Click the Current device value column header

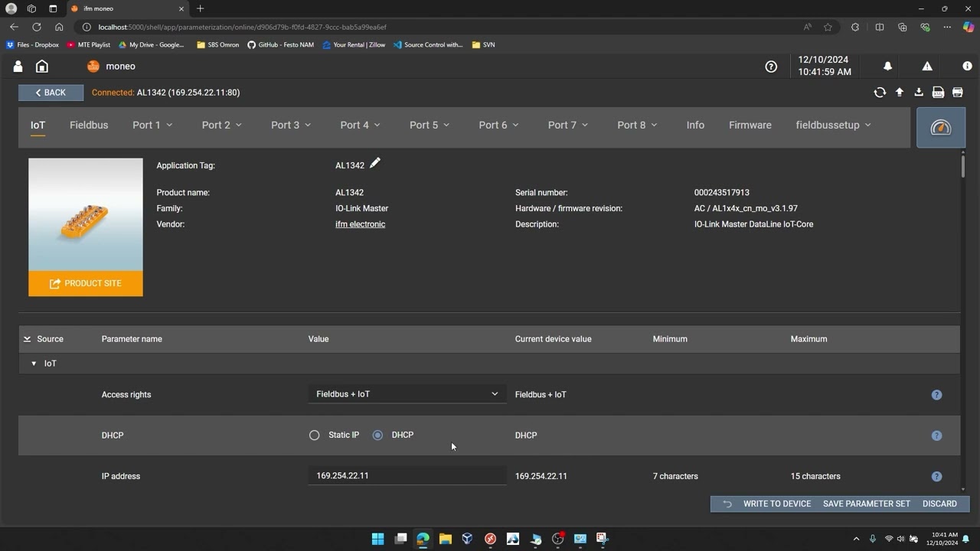click(553, 339)
